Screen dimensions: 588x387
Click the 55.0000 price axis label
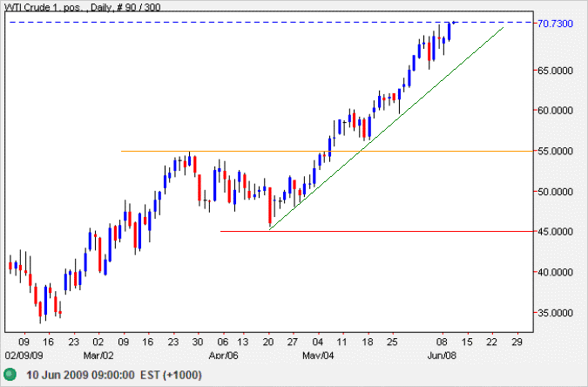(x=555, y=152)
